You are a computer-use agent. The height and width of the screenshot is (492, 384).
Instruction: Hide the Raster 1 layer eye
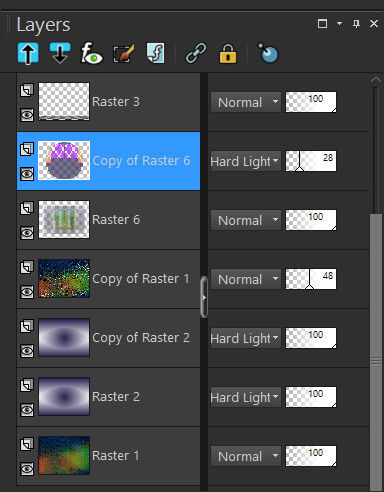pos(27,469)
